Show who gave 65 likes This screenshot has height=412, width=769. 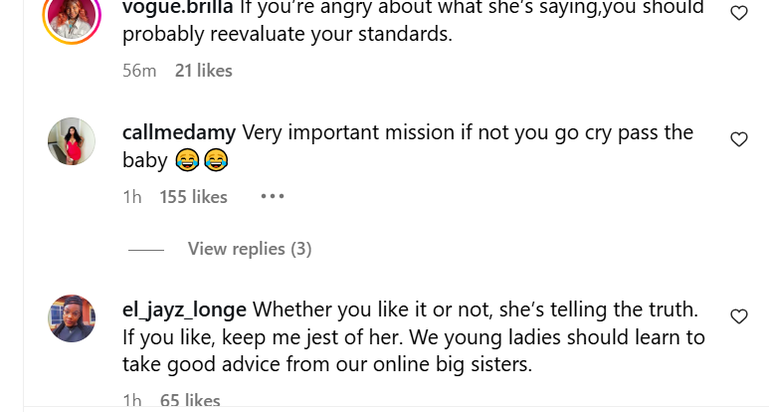tap(190, 401)
